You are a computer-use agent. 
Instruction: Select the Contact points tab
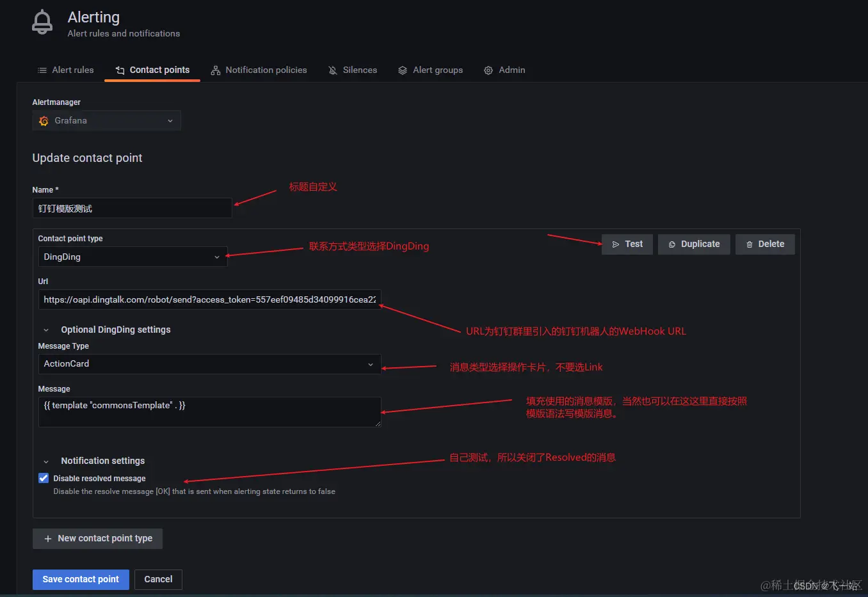(152, 70)
